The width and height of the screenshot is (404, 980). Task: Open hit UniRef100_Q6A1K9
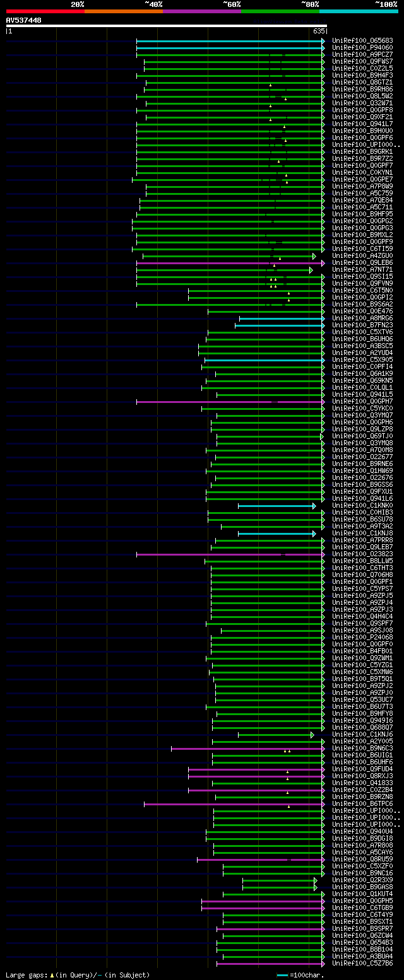pos(362,373)
